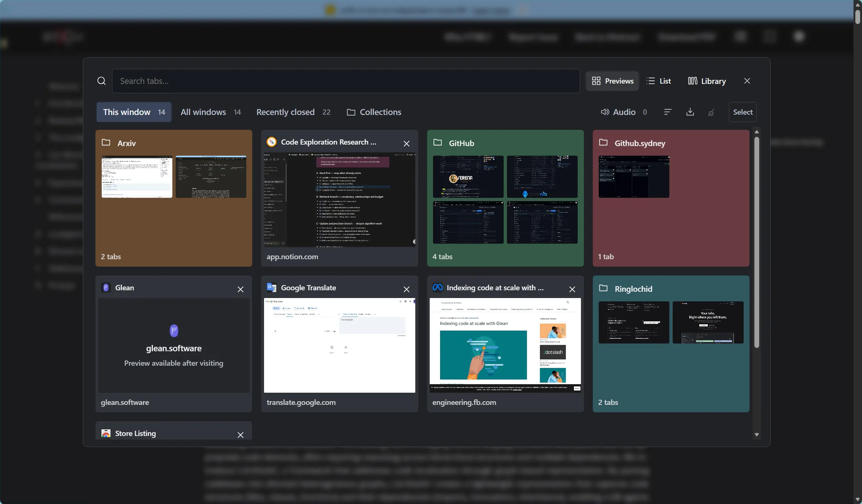Image resolution: width=862 pixels, height=504 pixels.
Task: Click the Meta favicon icon
Action: (x=437, y=287)
